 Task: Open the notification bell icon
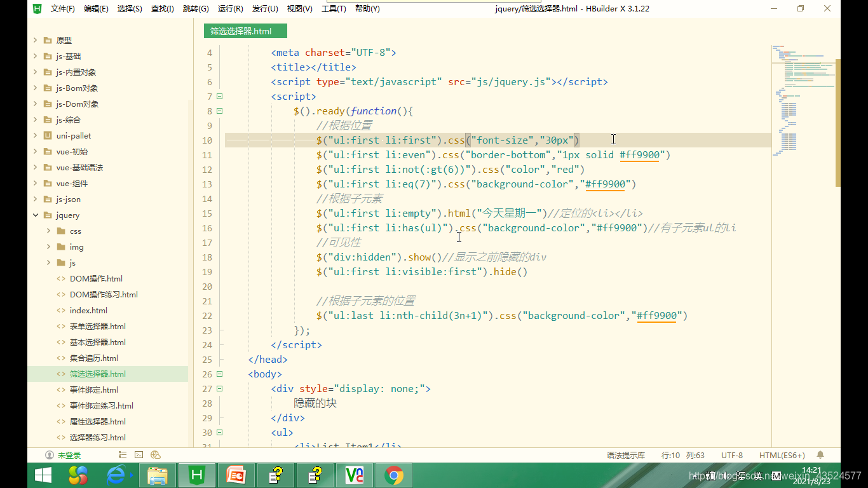coord(820,455)
